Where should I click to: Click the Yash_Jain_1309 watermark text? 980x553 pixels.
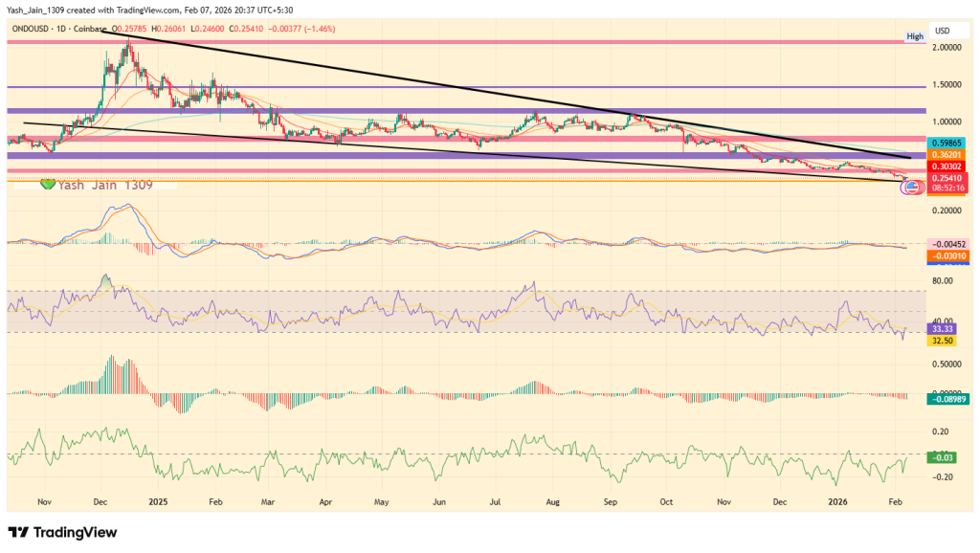point(105,184)
